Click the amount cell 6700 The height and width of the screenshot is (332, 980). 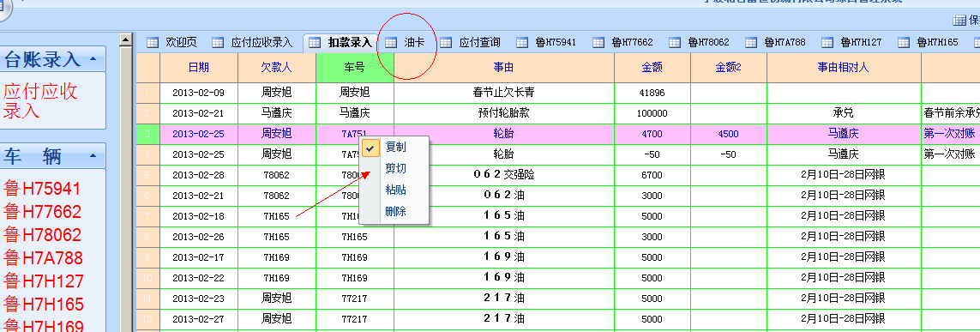pyautogui.click(x=652, y=175)
